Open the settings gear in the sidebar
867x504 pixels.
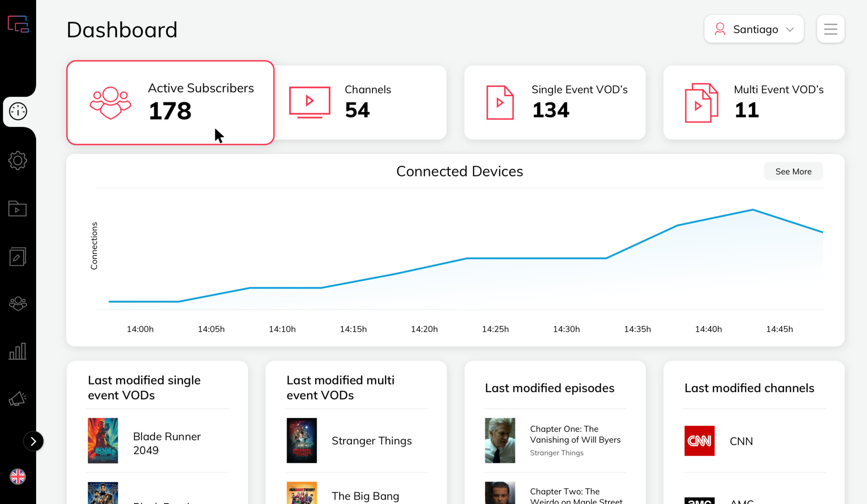(x=18, y=161)
